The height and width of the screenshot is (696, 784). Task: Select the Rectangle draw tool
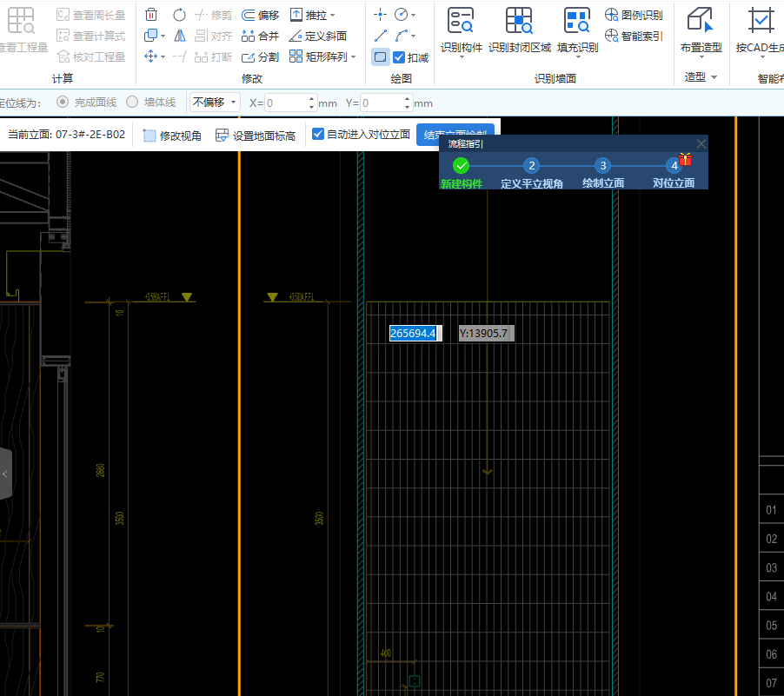[381, 57]
